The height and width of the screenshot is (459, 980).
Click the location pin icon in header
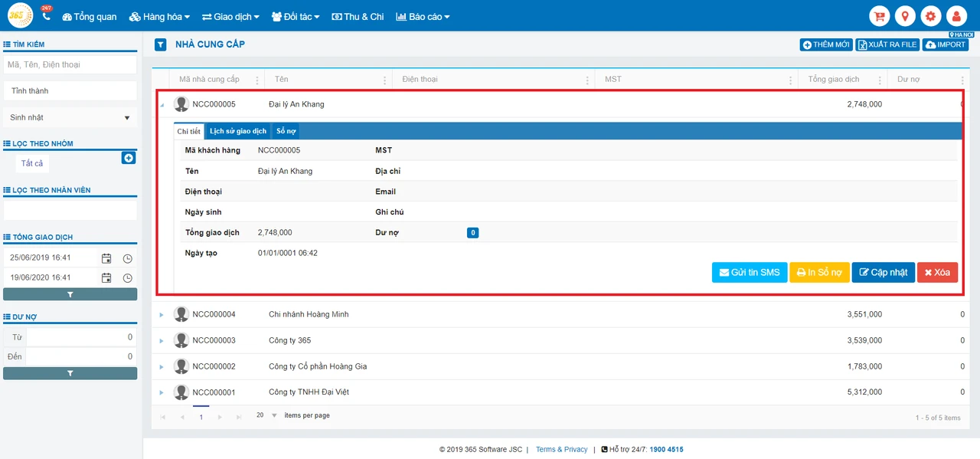(x=905, y=16)
